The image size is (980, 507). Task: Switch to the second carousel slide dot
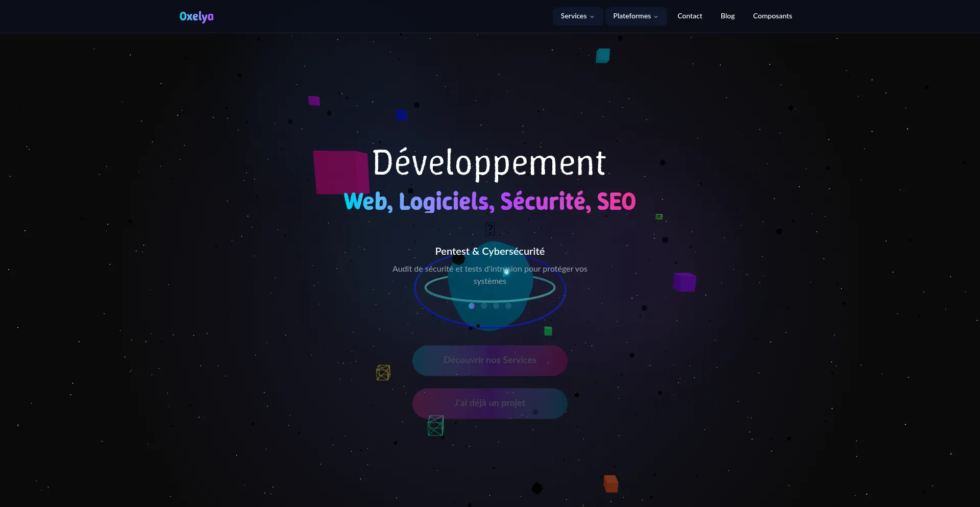click(x=484, y=306)
